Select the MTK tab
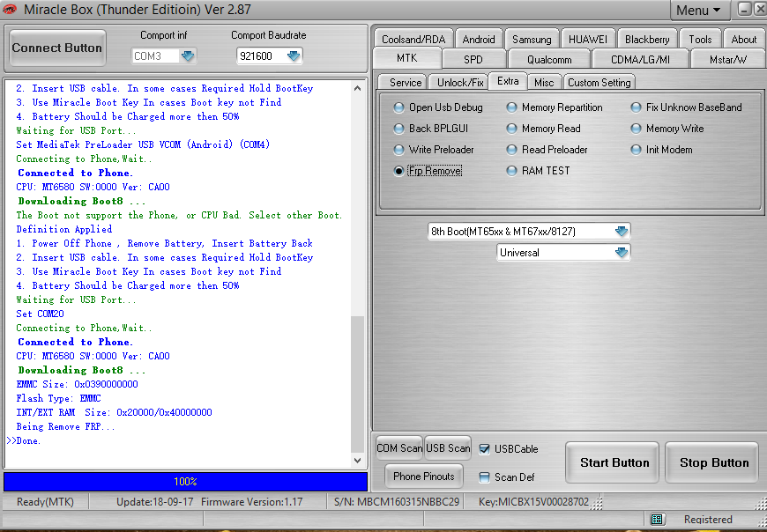 coord(407,58)
